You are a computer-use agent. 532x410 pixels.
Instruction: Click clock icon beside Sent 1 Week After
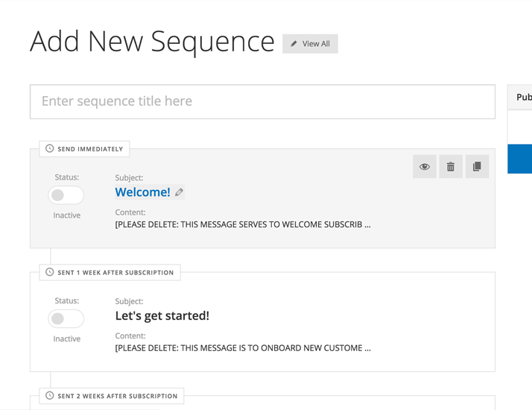click(49, 272)
